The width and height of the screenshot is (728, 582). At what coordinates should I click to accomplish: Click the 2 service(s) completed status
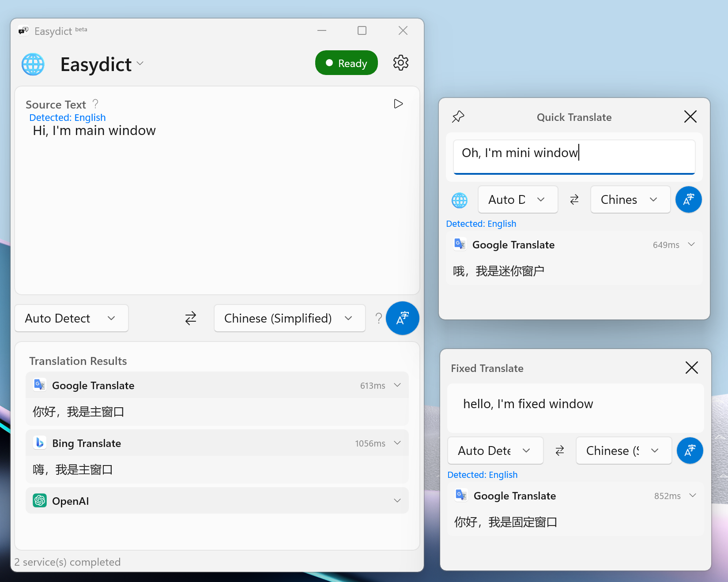point(68,562)
